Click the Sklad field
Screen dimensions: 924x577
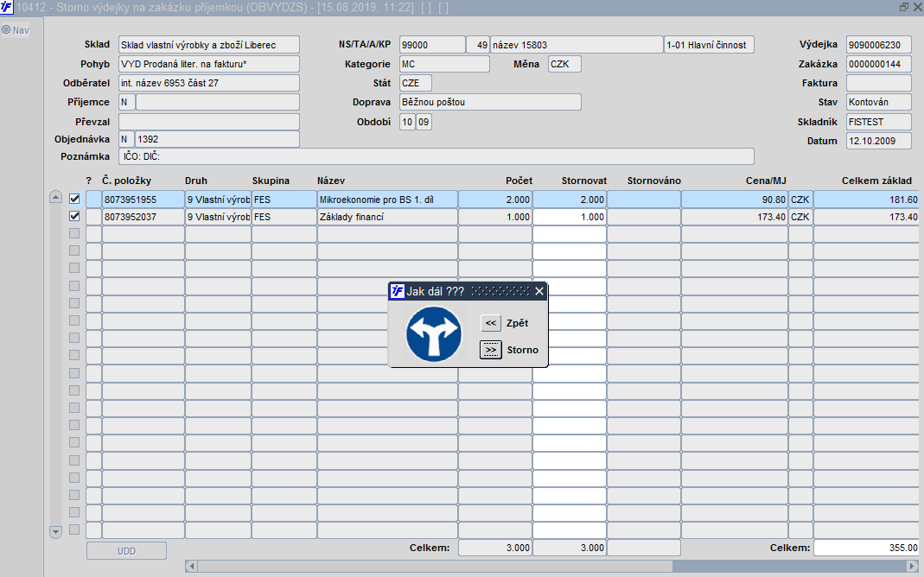pos(209,45)
